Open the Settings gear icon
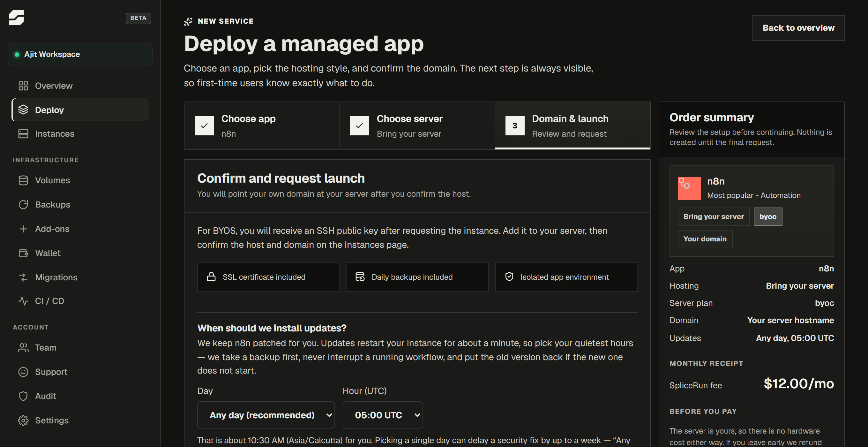This screenshot has height=447, width=868. [x=23, y=420]
